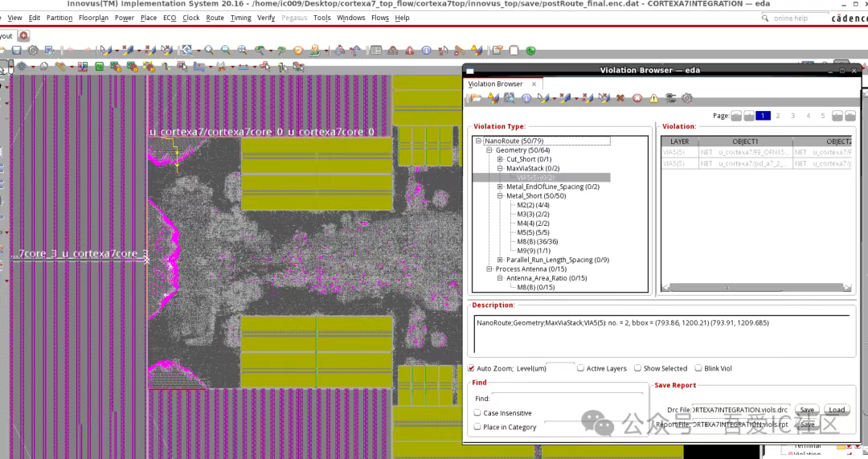The width and height of the screenshot is (868, 459).
Task: Click the green undo arrow icon
Action: point(260,51)
